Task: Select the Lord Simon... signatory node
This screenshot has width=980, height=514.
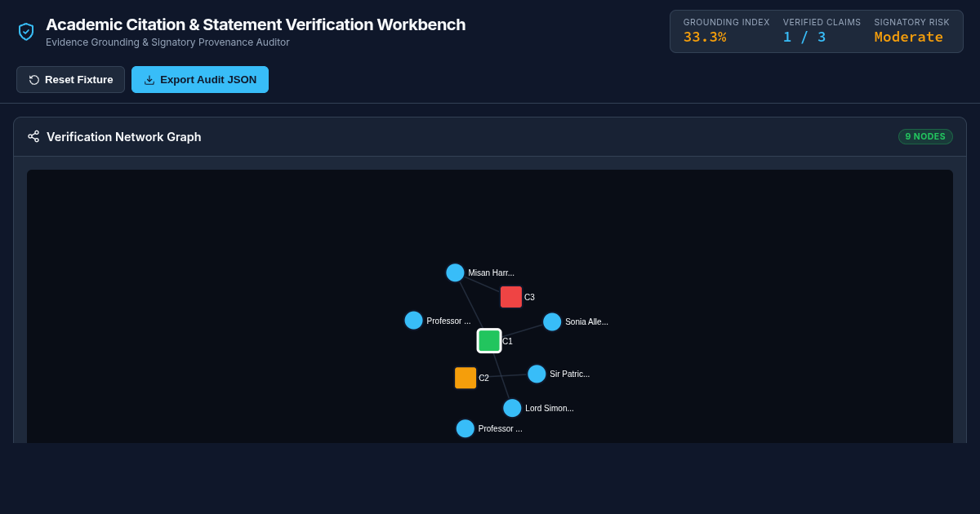Action: click(512, 408)
